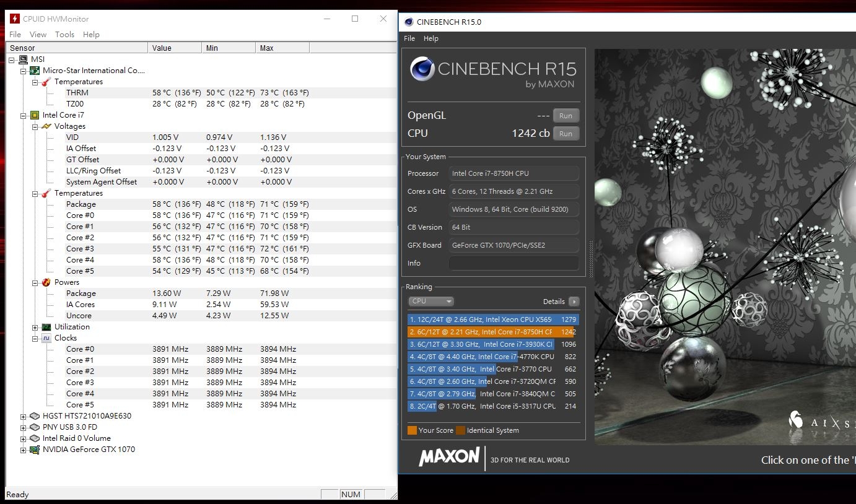856x504 pixels.
Task: Open Cinebench Help menu
Action: (x=431, y=38)
